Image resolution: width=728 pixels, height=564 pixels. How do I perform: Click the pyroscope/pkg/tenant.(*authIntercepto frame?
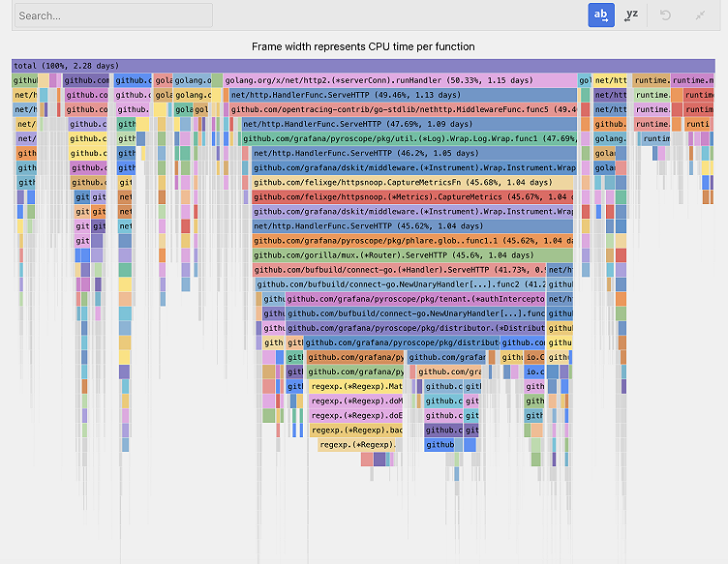tap(415, 299)
